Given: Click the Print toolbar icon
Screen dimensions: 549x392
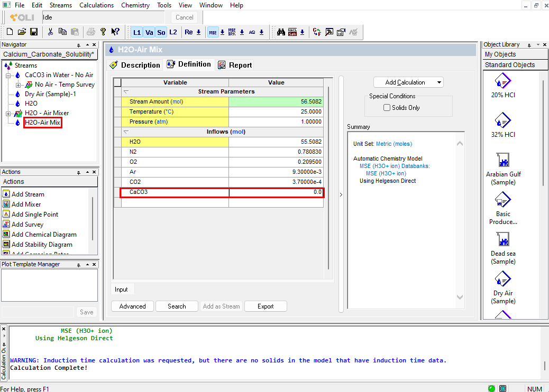Looking at the screenshot, I should tap(90, 32).
